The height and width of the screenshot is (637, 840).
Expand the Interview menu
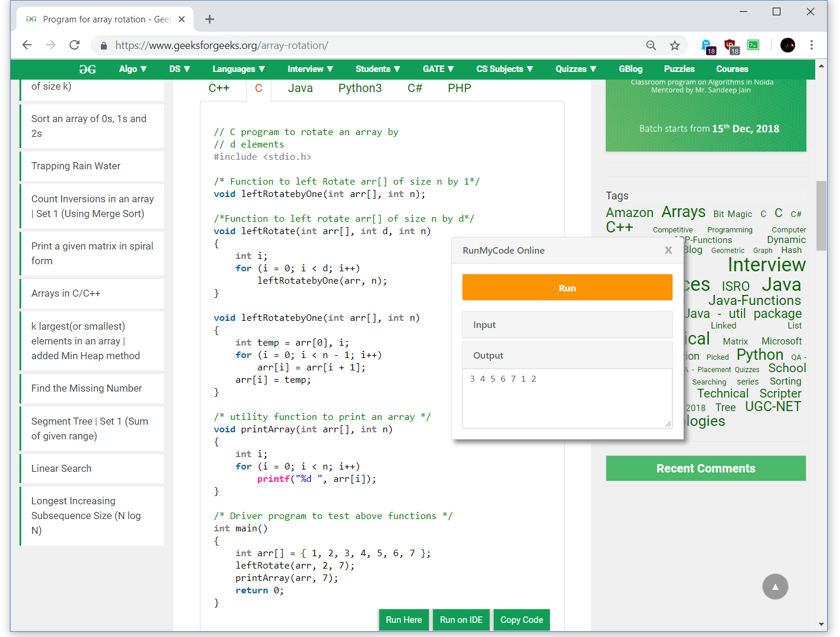[x=310, y=69]
